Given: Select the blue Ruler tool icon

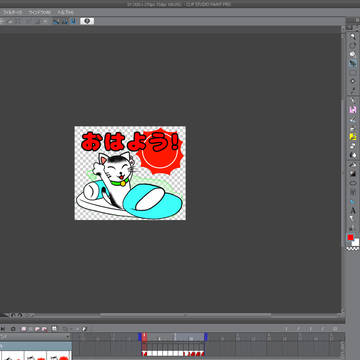Looking at the screenshot, I should tap(353, 201).
